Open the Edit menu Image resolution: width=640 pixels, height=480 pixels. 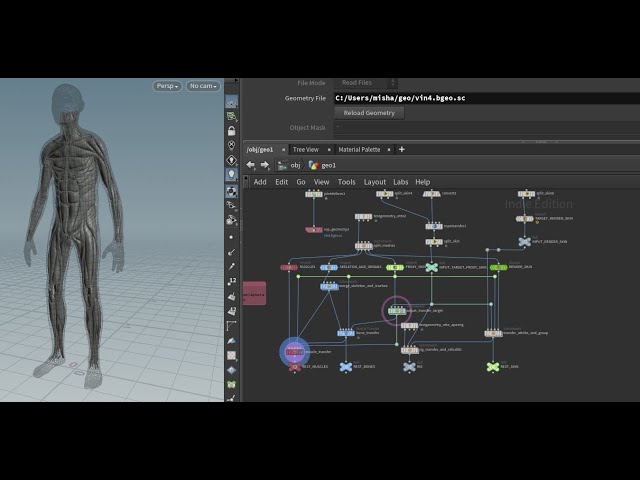(x=282, y=182)
